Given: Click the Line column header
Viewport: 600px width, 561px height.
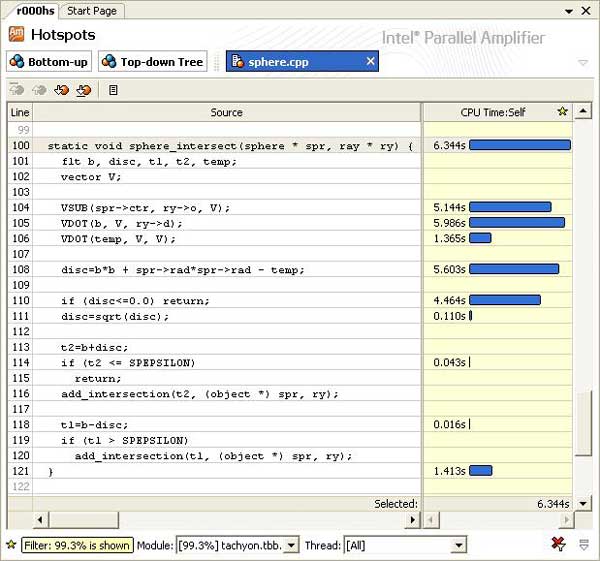Looking at the screenshot, I should (20, 112).
